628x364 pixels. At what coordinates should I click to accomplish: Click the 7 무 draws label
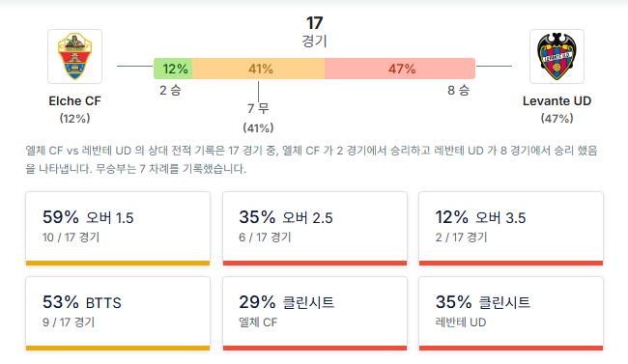pyautogui.click(x=258, y=108)
